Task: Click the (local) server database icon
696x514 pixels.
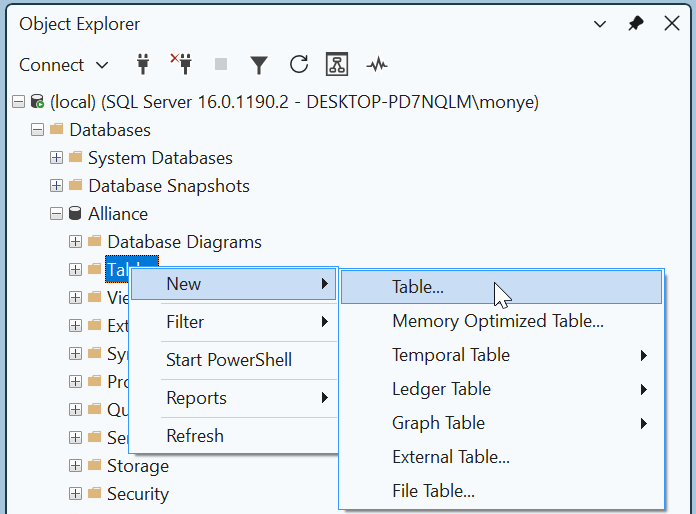Action: (x=37, y=102)
